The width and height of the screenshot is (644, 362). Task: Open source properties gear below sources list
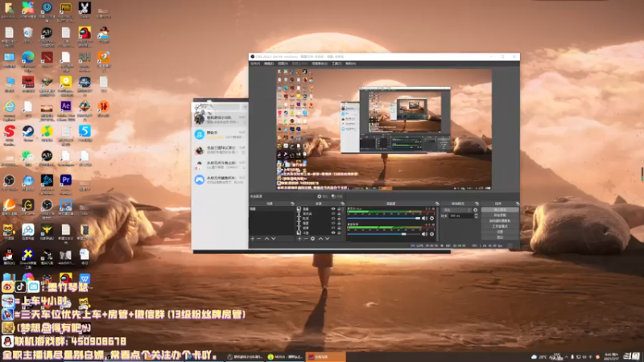312,238
